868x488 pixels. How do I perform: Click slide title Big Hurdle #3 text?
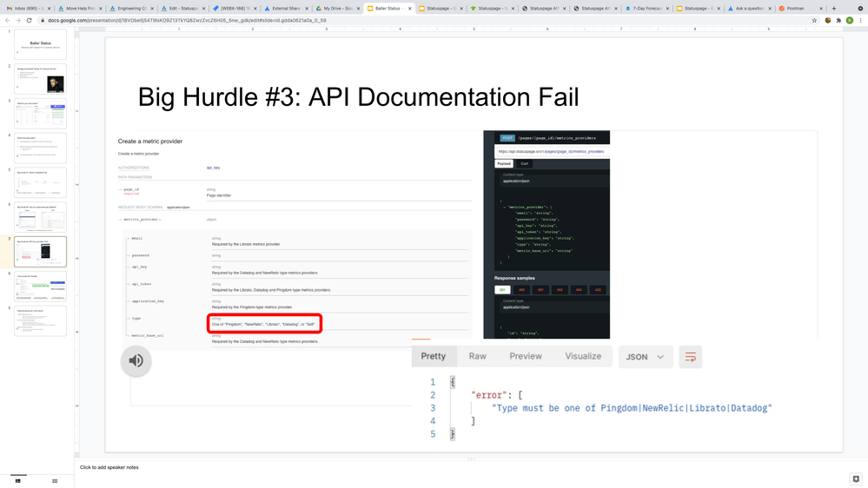point(358,97)
